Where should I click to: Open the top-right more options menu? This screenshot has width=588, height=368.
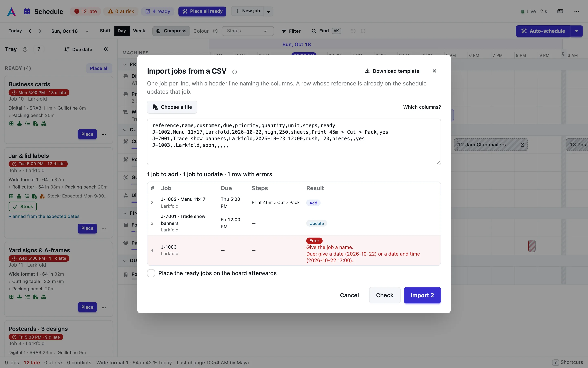576,11
